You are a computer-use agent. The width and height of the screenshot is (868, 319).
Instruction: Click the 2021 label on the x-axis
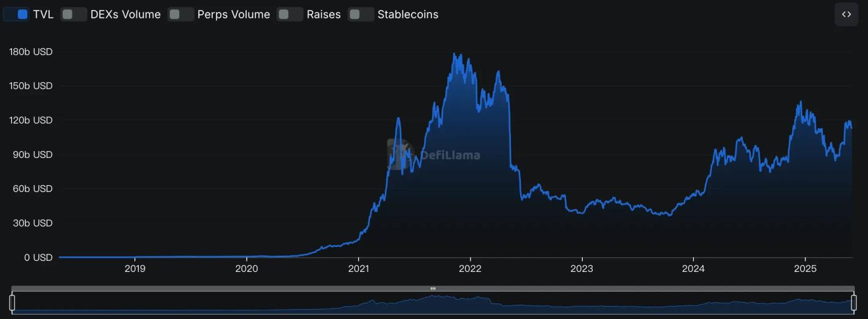point(358,269)
